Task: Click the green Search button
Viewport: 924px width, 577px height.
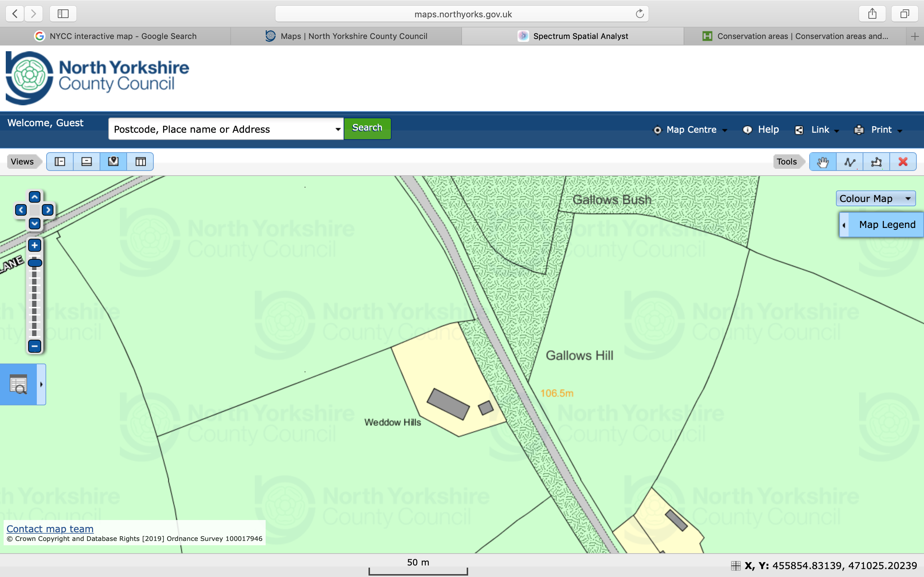Action: (x=367, y=128)
